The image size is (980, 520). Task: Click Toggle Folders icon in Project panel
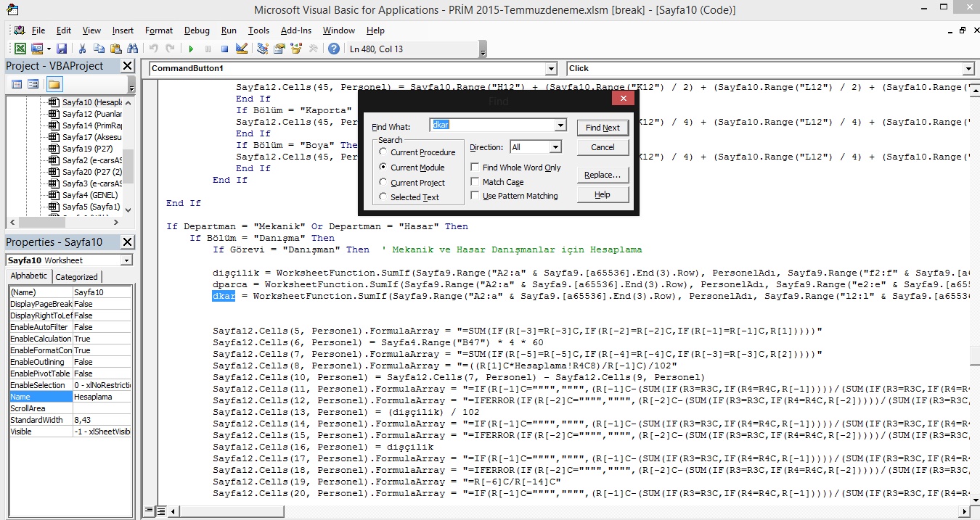tap(54, 84)
